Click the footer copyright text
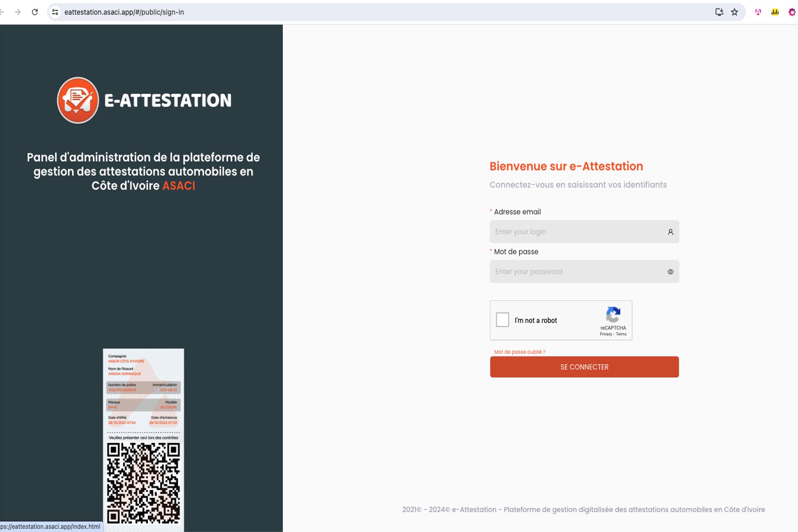The height and width of the screenshot is (532, 798). tap(584, 509)
